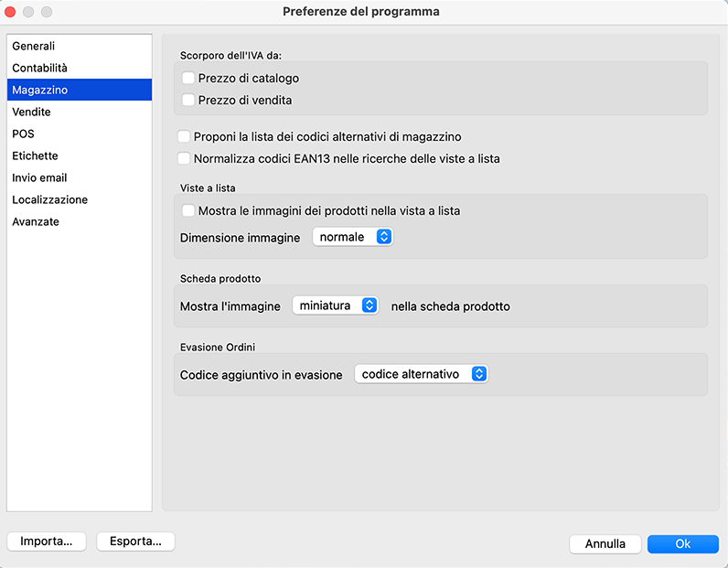Open the Dimensione immagine dropdown
The width and height of the screenshot is (728, 568).
coord(353,237)
